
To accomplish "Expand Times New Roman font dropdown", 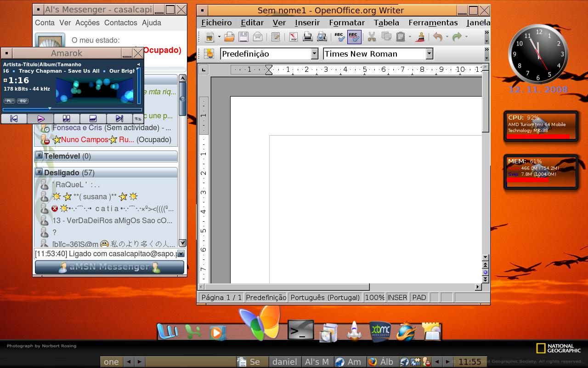I will pyautogui.click(x=429, y=54).
